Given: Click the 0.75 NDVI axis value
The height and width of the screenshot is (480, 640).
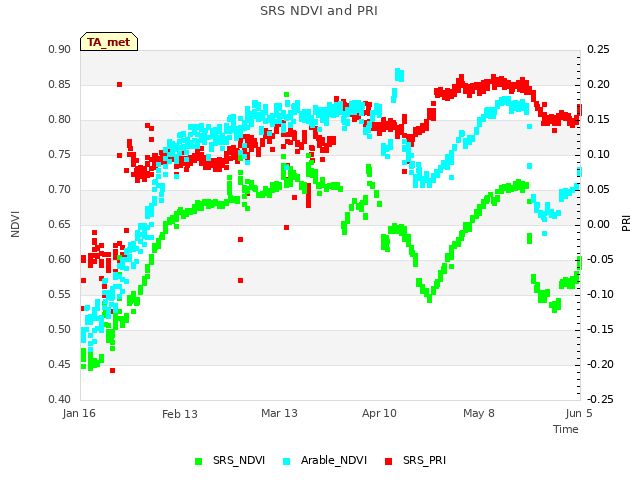Looking at the screenshot, I should pos(60,155).
